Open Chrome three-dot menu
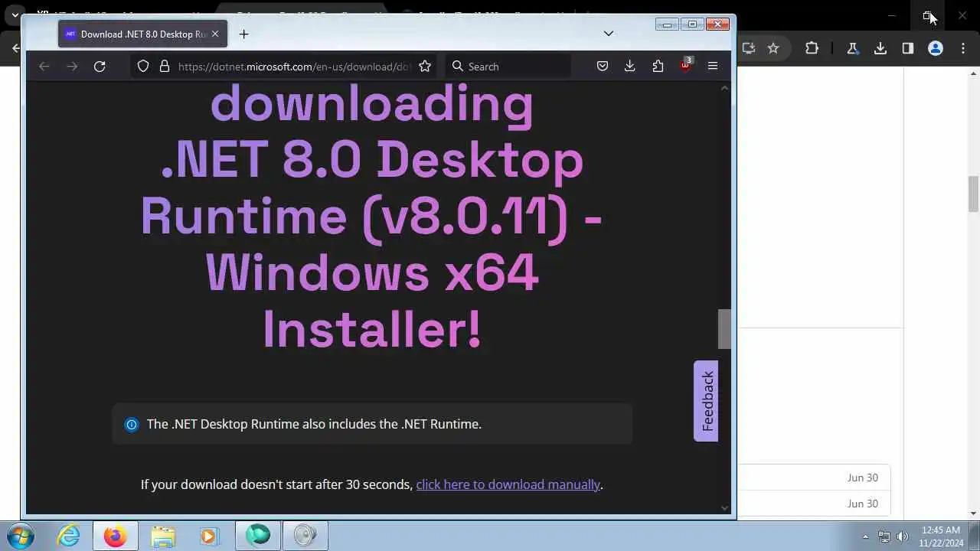This screenshot has height=551, width=980. pos(962,48)
